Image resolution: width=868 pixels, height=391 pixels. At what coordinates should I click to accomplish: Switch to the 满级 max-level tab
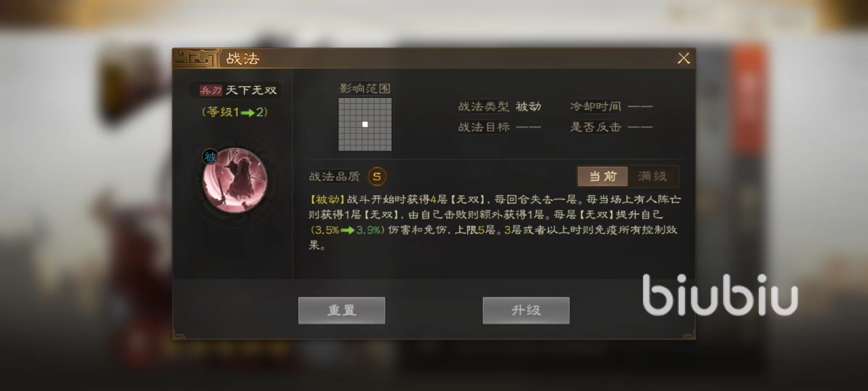coord(652,176)
